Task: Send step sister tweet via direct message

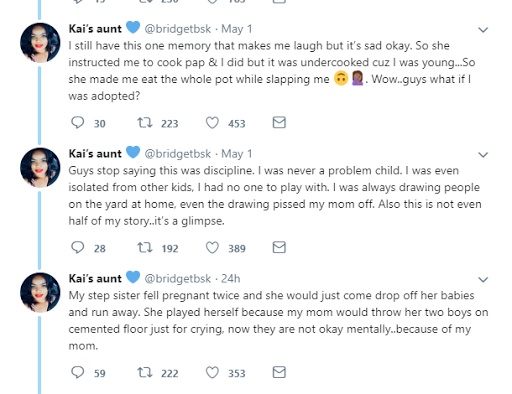Action: click(279, 372)
